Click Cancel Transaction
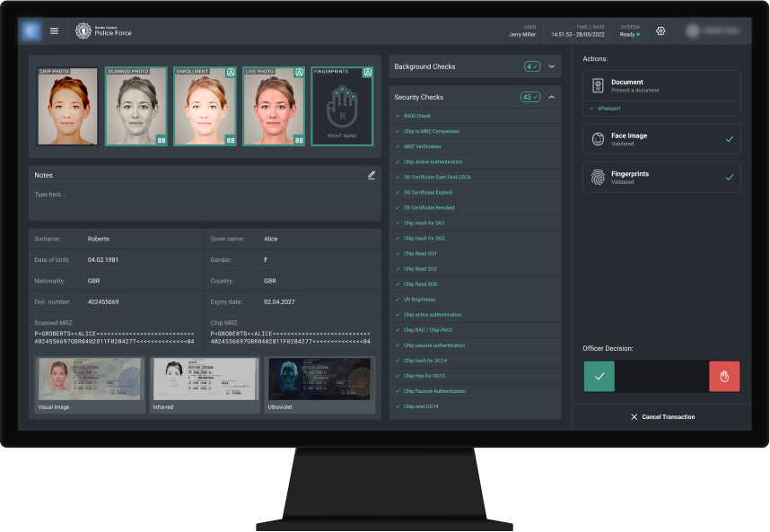 (x=662, y=417)
